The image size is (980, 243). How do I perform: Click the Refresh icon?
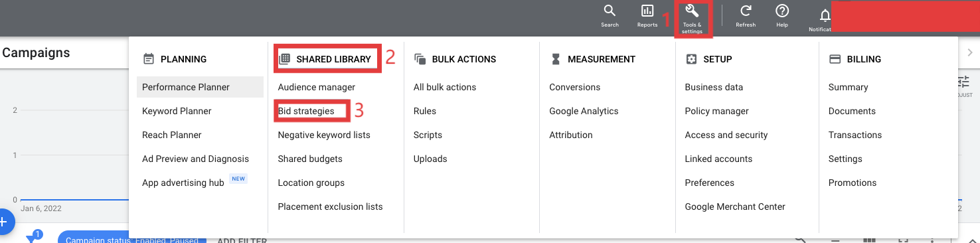[x=746, y=11]
